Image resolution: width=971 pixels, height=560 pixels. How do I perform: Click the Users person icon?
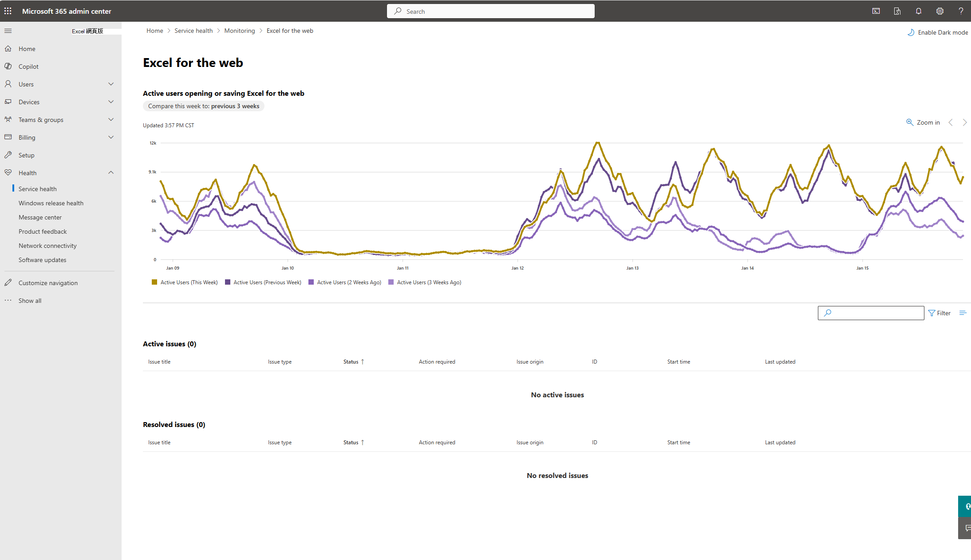(8, 84)
